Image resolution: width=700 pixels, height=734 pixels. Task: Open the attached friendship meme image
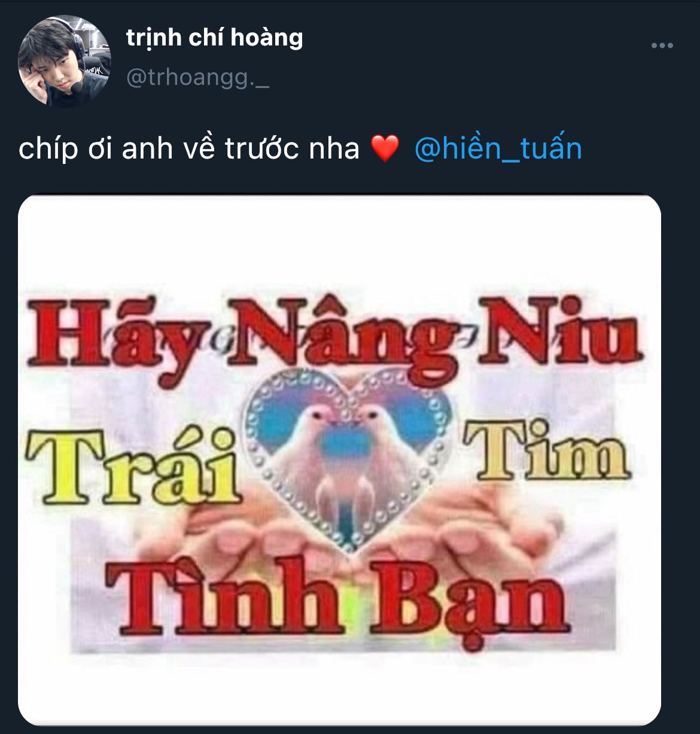(x=339, y=459)
